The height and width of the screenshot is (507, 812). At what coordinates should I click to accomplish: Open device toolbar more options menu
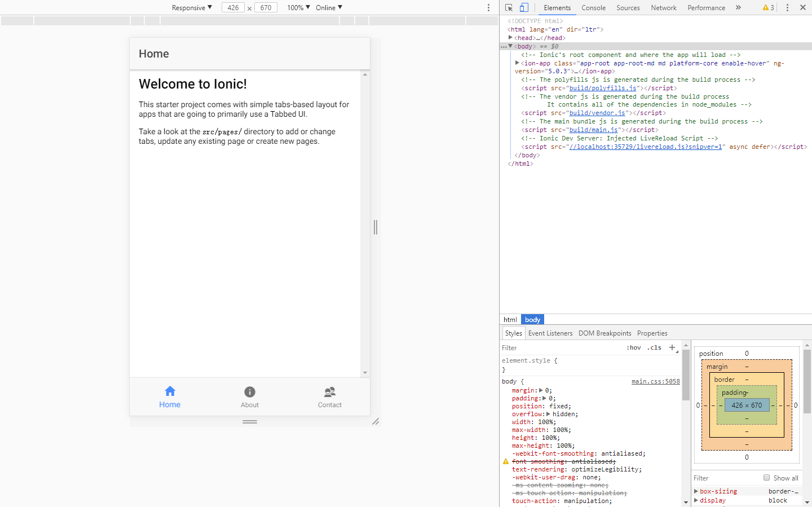click(488, 7)
